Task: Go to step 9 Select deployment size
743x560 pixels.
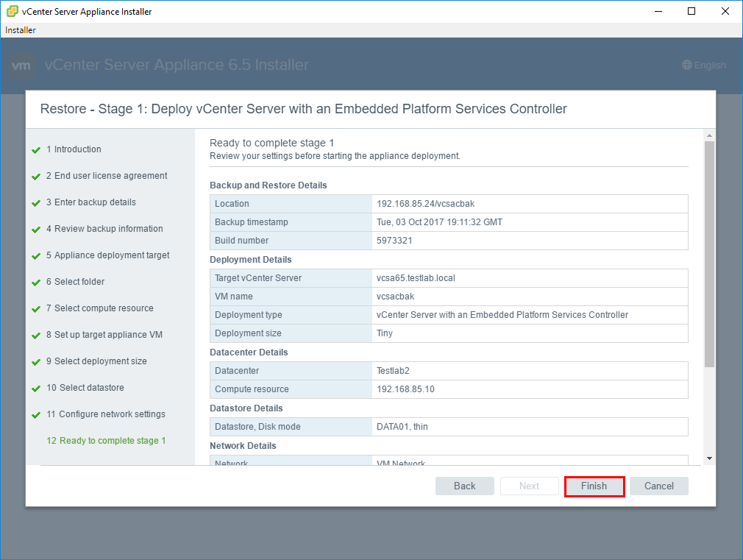Action: (96, 362)
